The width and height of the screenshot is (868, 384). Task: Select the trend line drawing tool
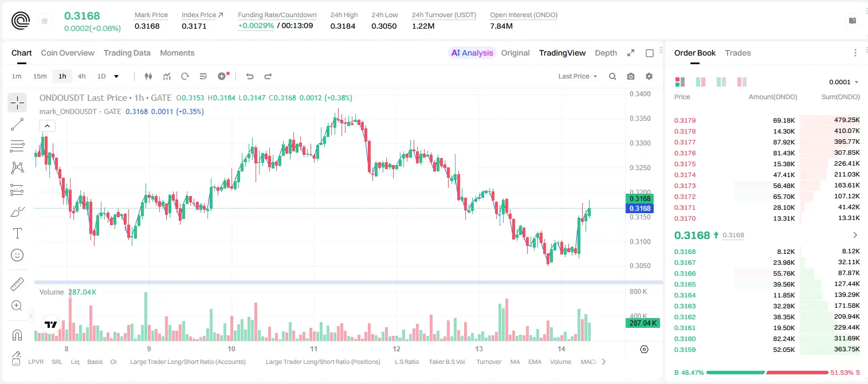[17, 124]
